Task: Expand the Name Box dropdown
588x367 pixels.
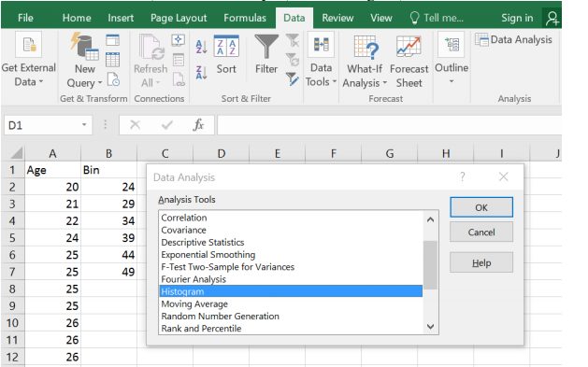Action: click(x=84, y=125)
